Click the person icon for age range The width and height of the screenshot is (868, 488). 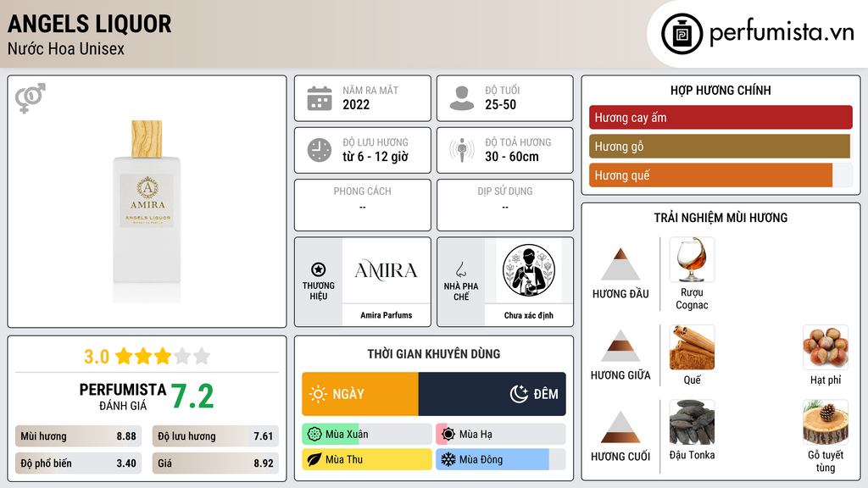[462, 98]
